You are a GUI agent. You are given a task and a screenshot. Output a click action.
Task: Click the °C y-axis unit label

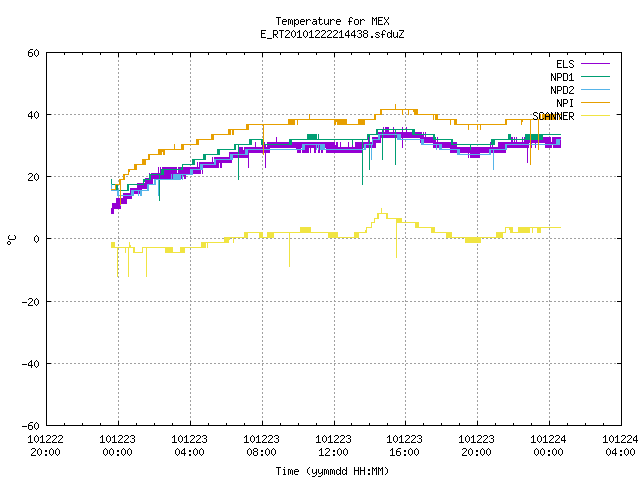(x=11, y=240)
